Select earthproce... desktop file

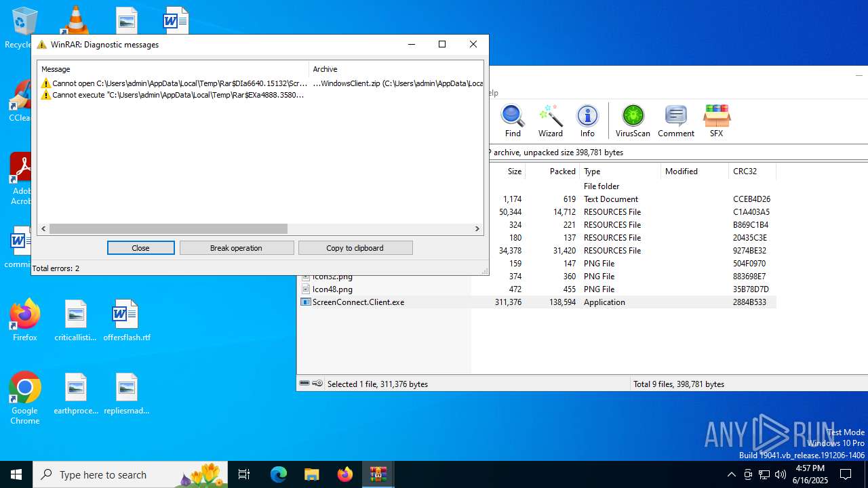click(x=75, y=393)
